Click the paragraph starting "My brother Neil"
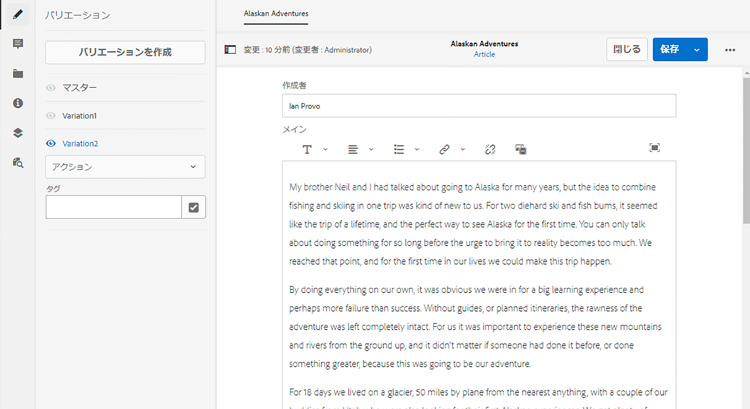This screenshot has width=750, height=409. [x=474, y=224]
